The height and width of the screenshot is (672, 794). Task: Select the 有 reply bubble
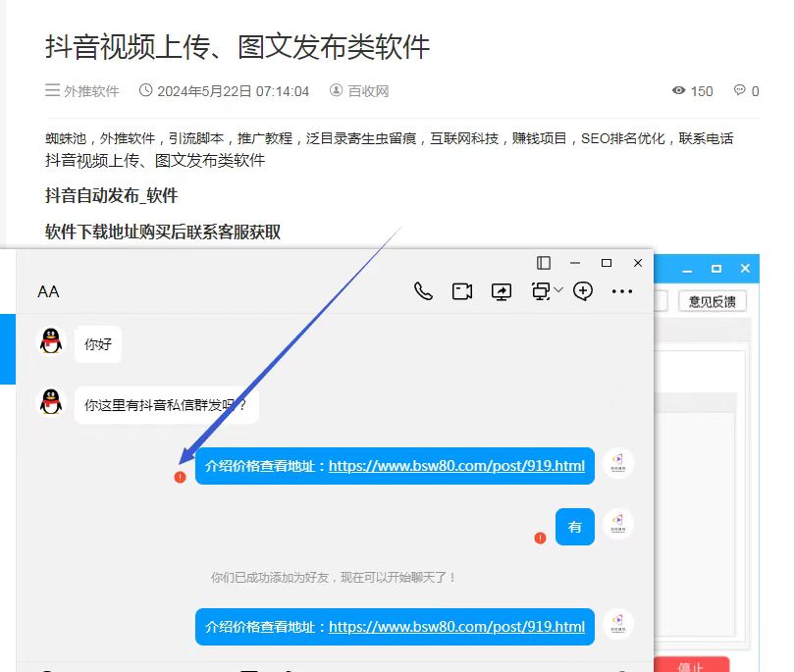click(x=575, y=527)
